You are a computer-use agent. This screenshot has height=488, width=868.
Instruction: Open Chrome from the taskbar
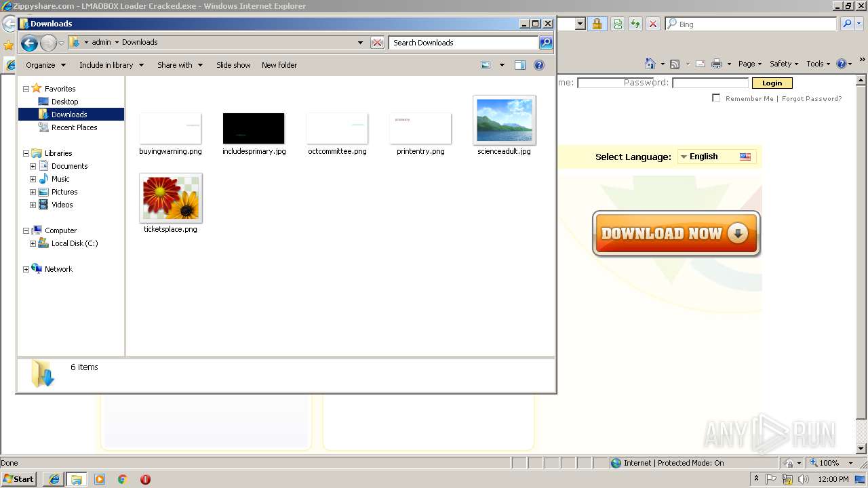point(123,479)
